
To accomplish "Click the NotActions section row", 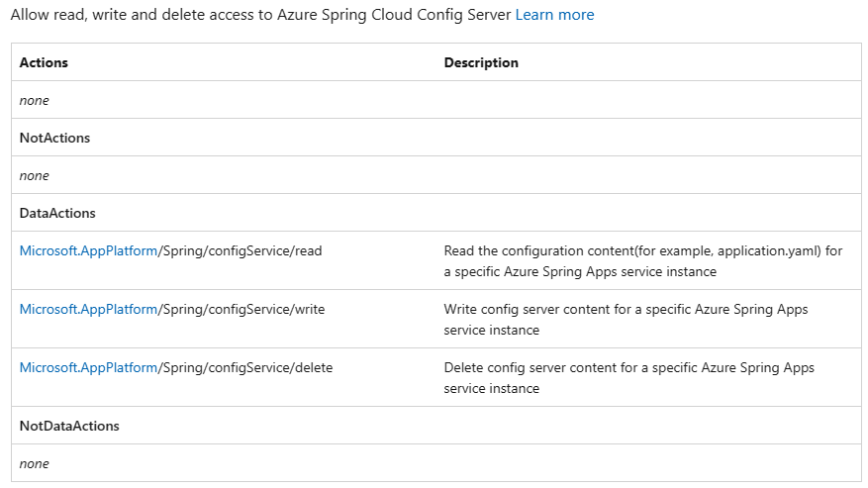I will point(436,138).
